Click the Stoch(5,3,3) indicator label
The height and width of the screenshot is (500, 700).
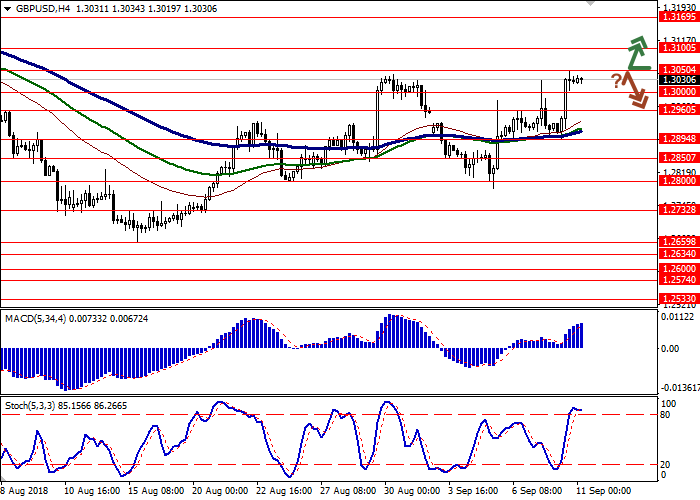pyautogui.click(x=30, y=406)
